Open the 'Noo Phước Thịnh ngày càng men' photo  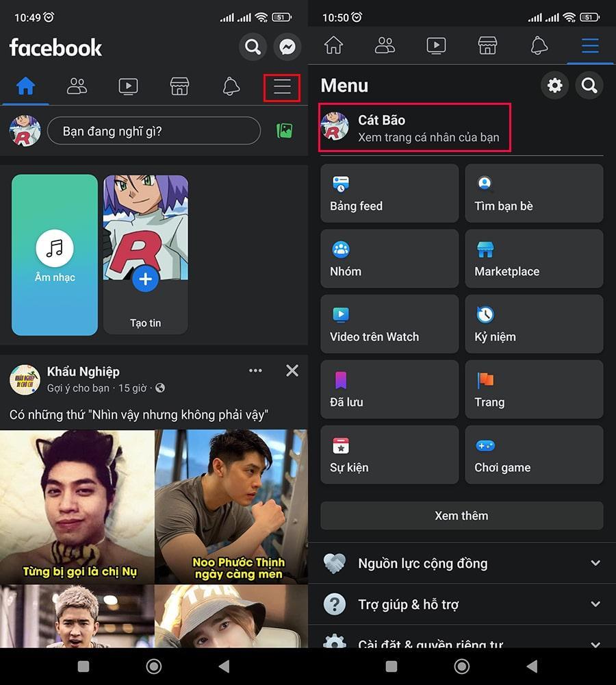tap(231, 506)
